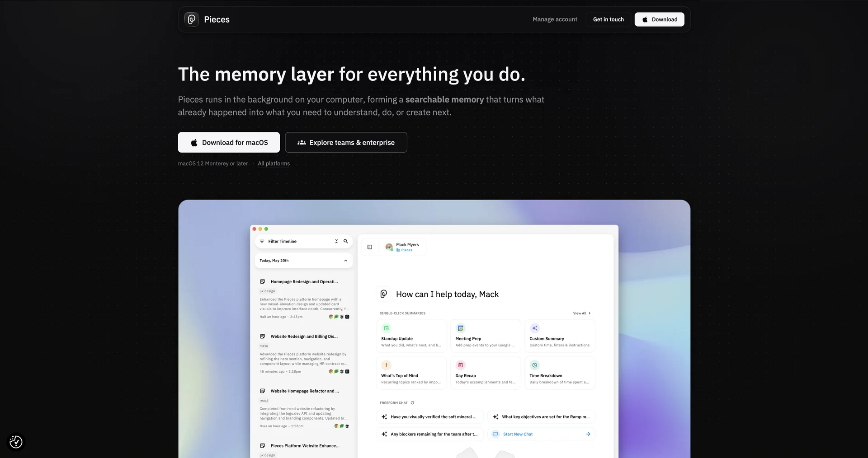The height and width of the screenshot is (458, 868).
Task: Click the 'SINGLE-CLICK SUMMARIES' heading
Action: point(402,313)
